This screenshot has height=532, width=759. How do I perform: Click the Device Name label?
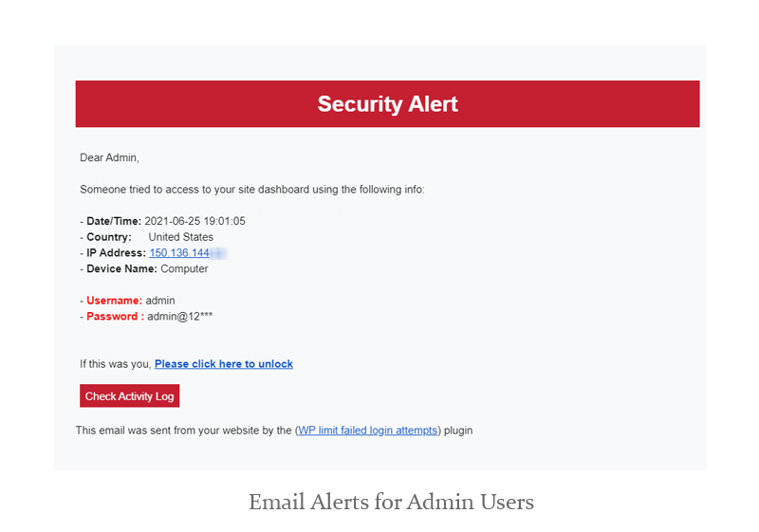(121, 269)
